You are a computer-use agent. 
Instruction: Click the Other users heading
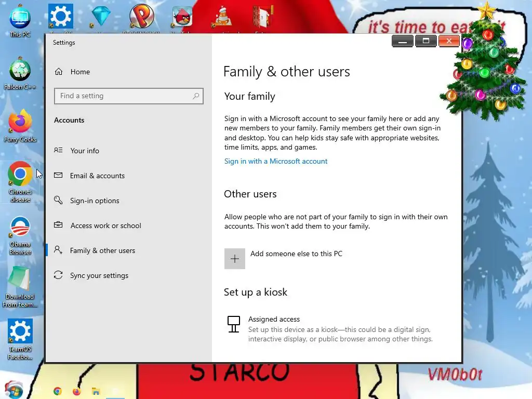250,194
